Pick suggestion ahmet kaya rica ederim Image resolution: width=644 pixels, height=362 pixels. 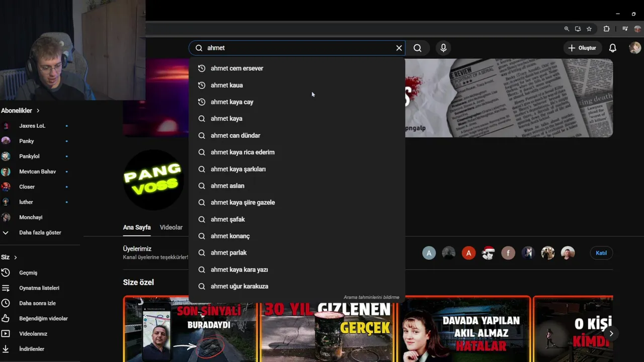297,152
